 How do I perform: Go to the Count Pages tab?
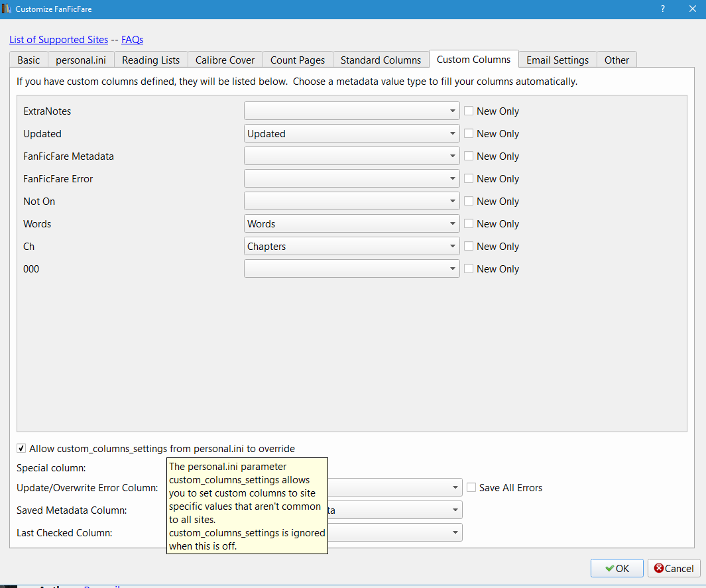297,60
